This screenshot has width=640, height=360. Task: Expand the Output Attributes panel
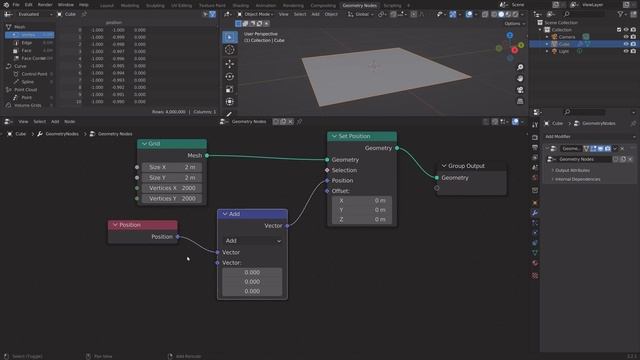572,170
